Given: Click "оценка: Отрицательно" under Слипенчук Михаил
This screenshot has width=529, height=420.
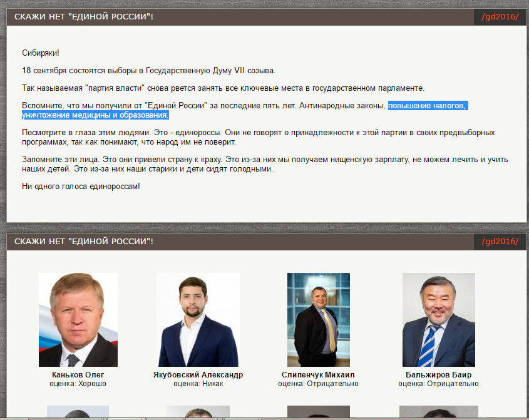Looking at the screenshot, I should (x=318, y=384).
